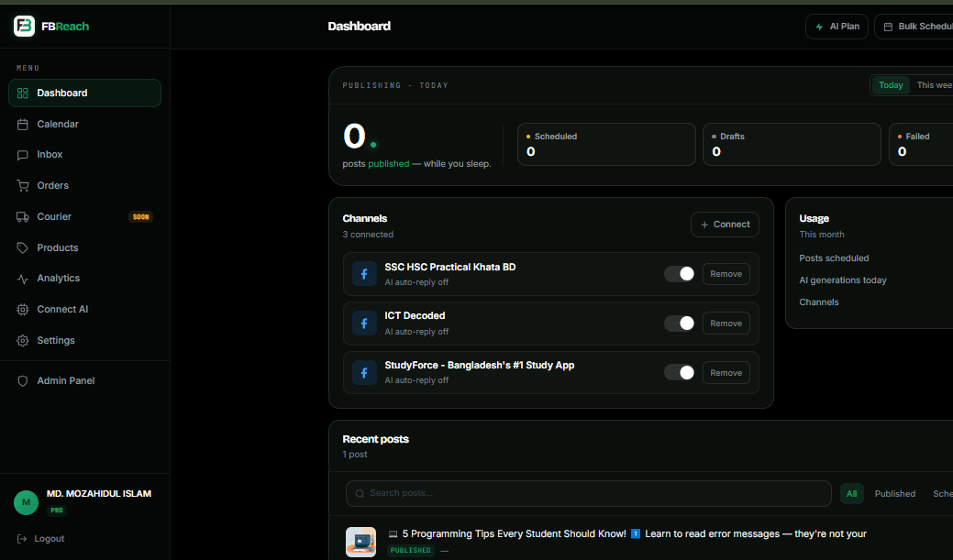953x560 pixels.
Task: Open Settings in sidebar menu
Action: tap(85, 340)
